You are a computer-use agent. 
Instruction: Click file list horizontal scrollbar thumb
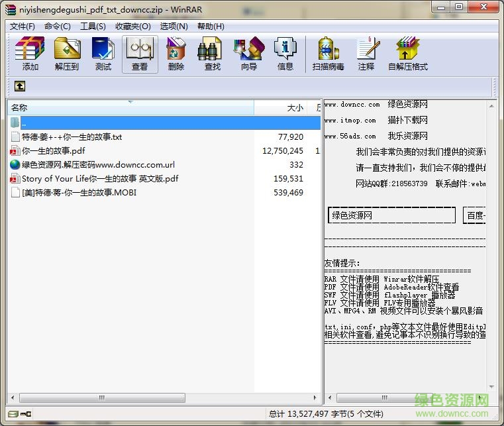[102, 398]
